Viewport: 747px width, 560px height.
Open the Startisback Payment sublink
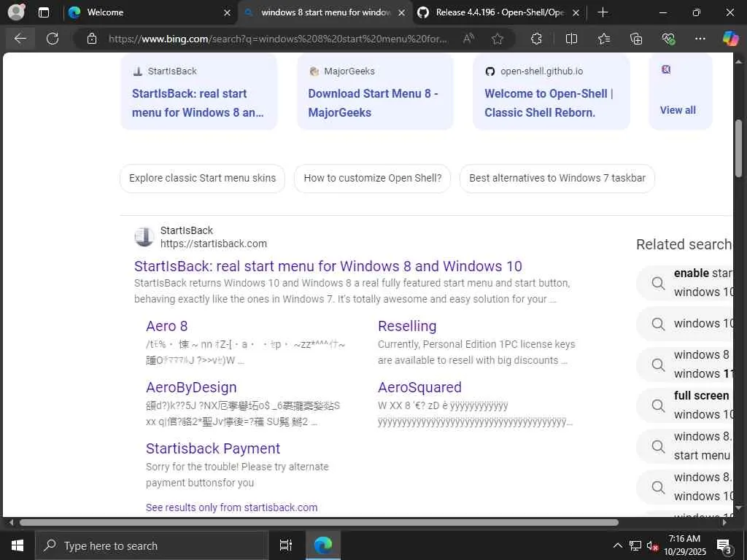pyautogui.click(x=213, y=448)
